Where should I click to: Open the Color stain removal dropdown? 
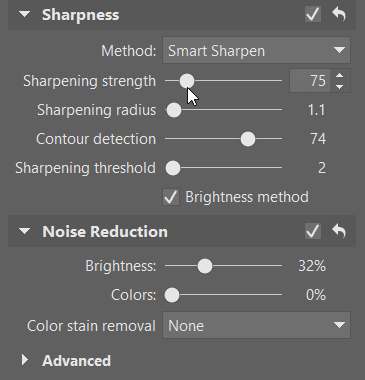pos(256,325)
